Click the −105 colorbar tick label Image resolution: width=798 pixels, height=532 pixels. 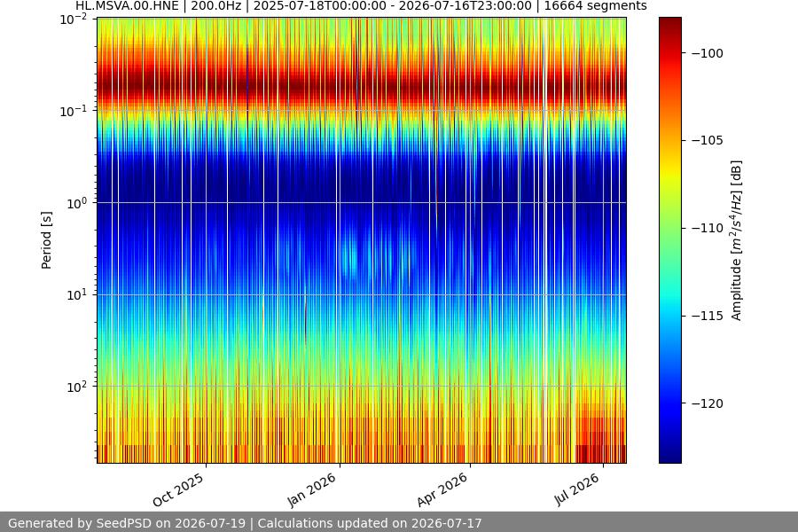pyautogui.click(x=707, y=140)
